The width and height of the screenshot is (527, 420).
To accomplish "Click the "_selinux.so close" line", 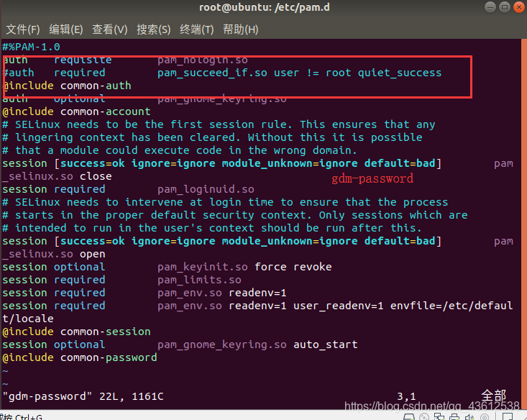I will pyautogui.click(x=57, y=176).
